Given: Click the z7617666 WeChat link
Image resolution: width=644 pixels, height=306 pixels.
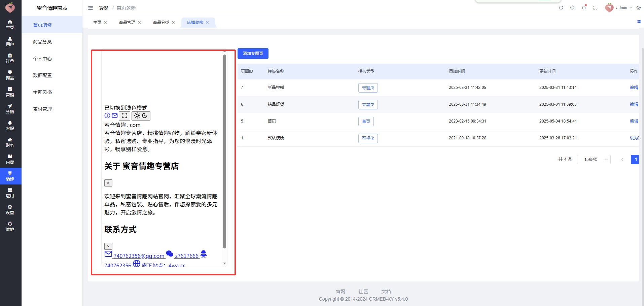Looking at the screenshot, I should click(187, 256).
